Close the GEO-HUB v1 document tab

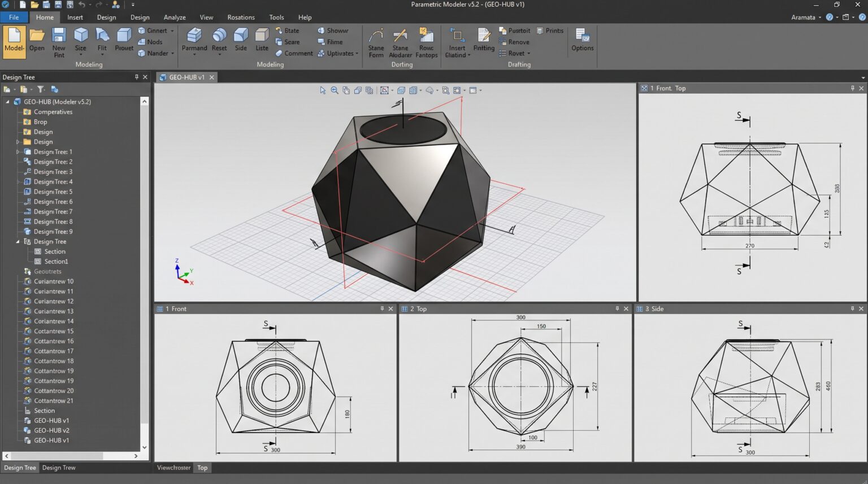point(212,77)
